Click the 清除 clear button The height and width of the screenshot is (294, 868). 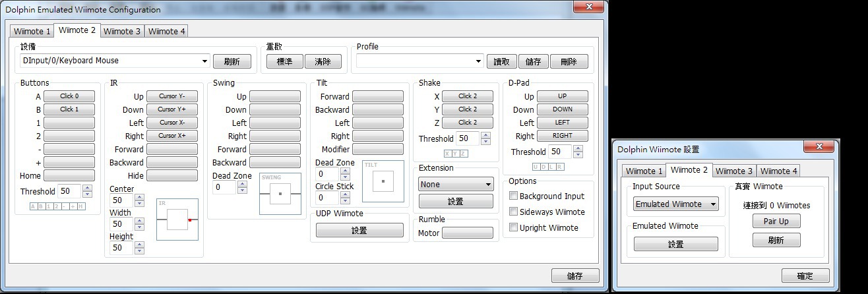tap(323, 61)
